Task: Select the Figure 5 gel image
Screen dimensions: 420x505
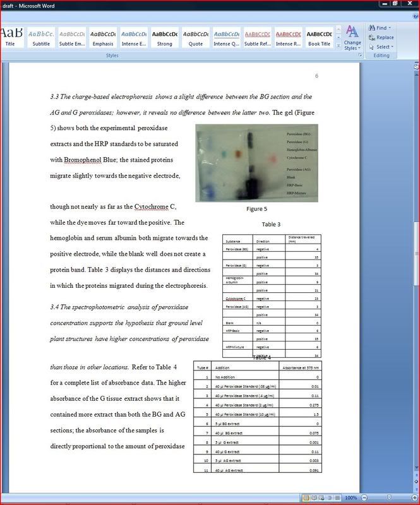Action: pyautogui.click(x=256, y=163)
